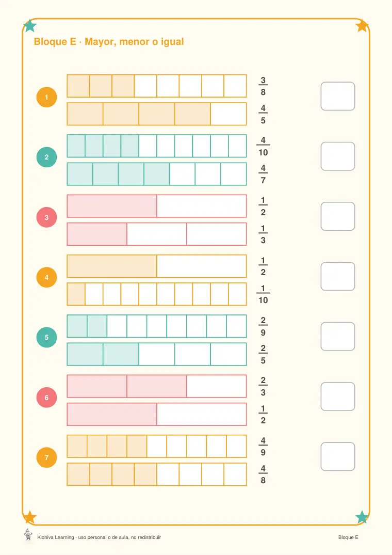Select answer box for exercise 3
The width and height of the screenshot is (392, 555).
pos(337,216)
